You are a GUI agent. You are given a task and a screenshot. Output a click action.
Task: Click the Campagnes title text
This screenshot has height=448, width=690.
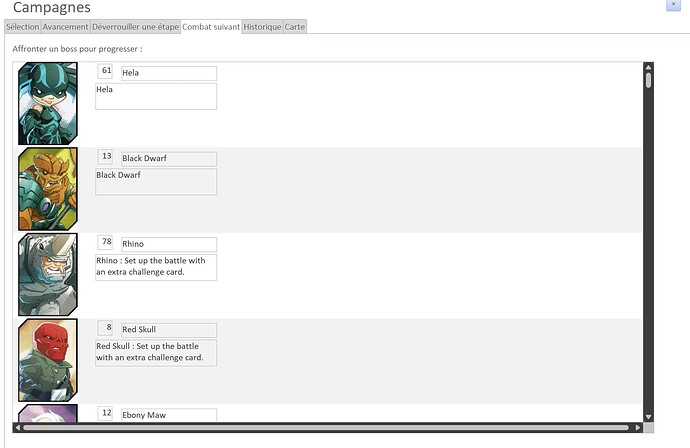52,7
